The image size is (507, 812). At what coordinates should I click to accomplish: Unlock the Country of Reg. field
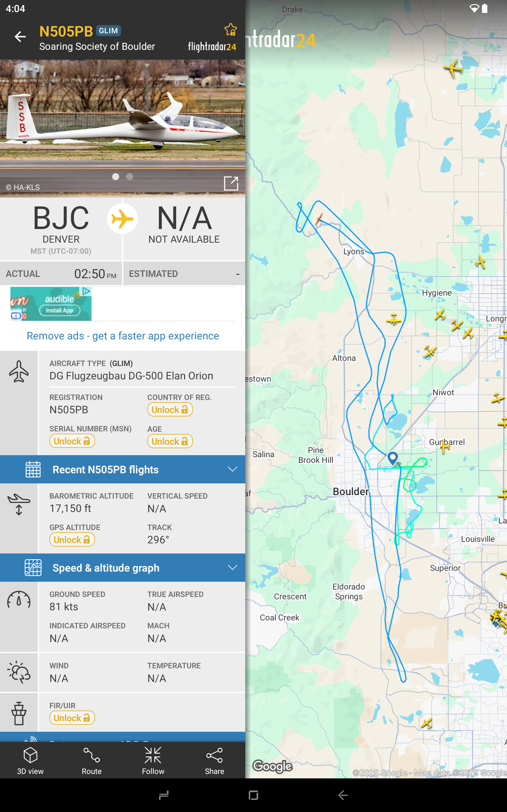click(x=170, y=409)
